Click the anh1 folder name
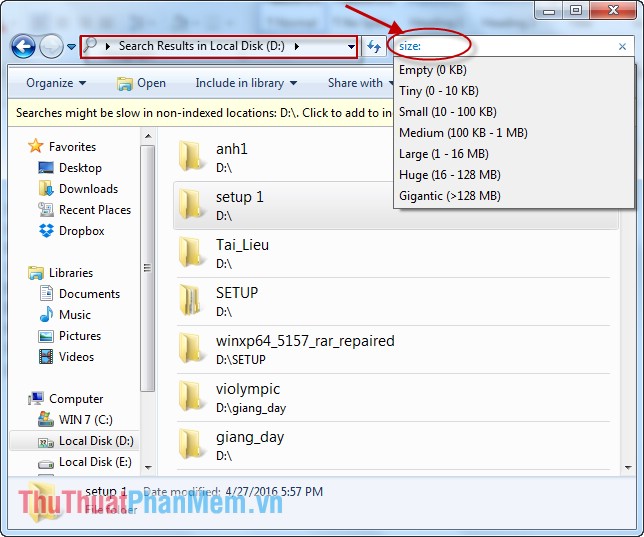 [232, 149]
